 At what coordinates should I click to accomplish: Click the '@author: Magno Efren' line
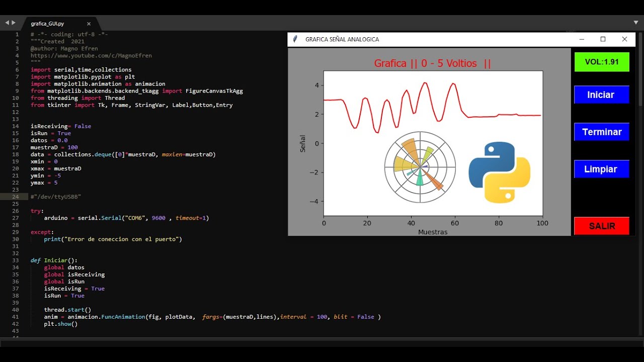tap(64, 49)
